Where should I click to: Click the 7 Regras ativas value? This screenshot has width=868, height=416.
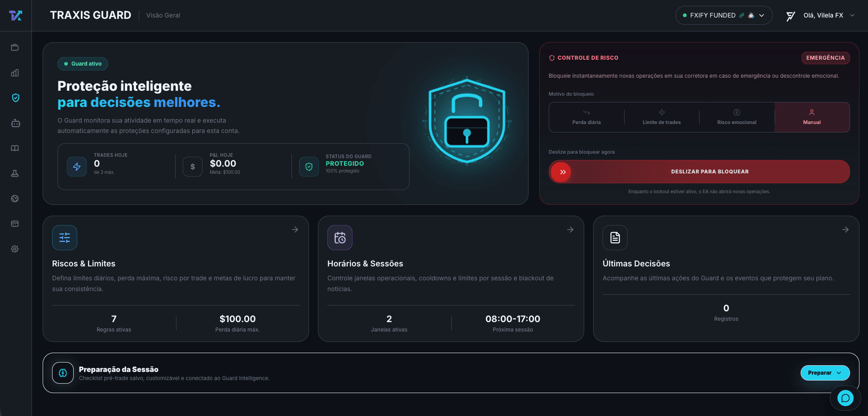(x=114, y=319)
